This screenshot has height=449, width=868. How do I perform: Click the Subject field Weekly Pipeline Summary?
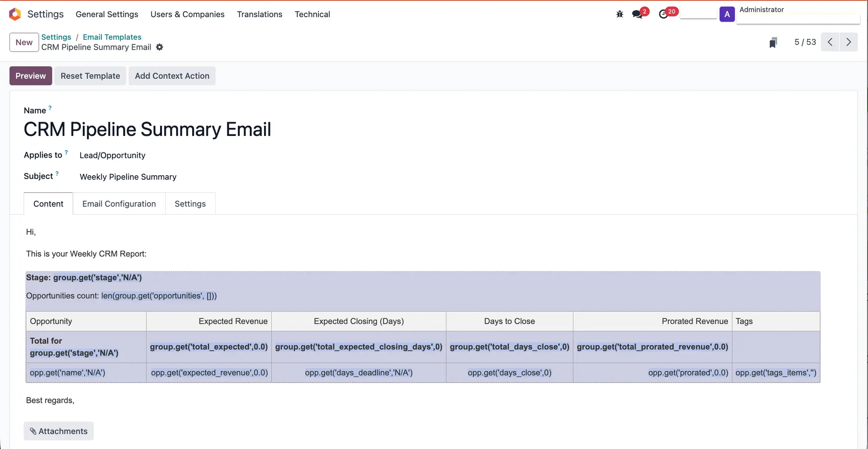point(128,177)
